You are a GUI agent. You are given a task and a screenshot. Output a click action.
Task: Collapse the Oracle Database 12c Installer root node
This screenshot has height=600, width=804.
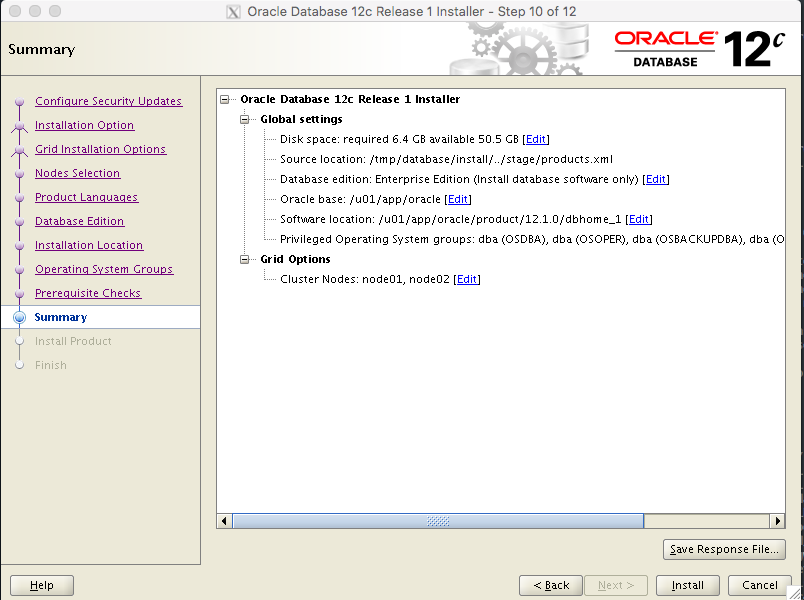(224, 100)
